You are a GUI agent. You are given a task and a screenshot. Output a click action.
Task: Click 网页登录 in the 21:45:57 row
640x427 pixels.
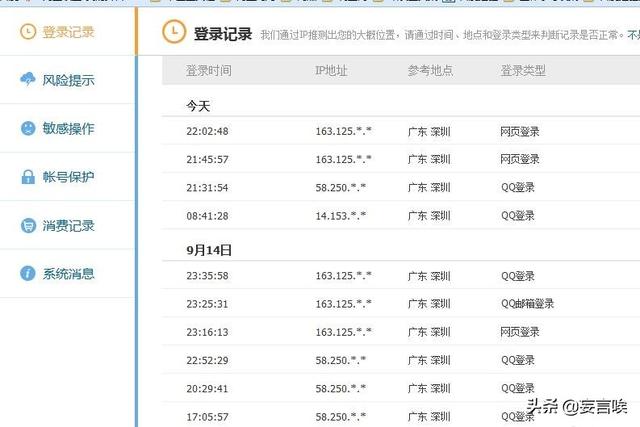pos(520,159)
